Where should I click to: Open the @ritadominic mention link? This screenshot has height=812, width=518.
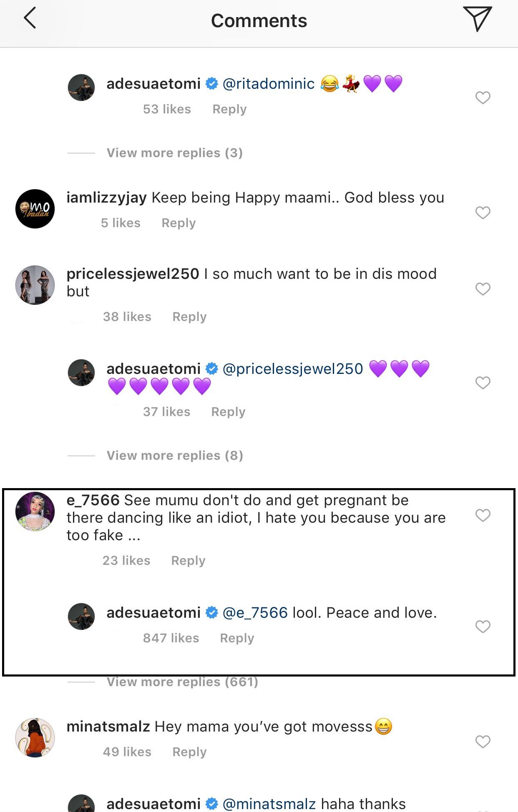(x=269, y=84)
